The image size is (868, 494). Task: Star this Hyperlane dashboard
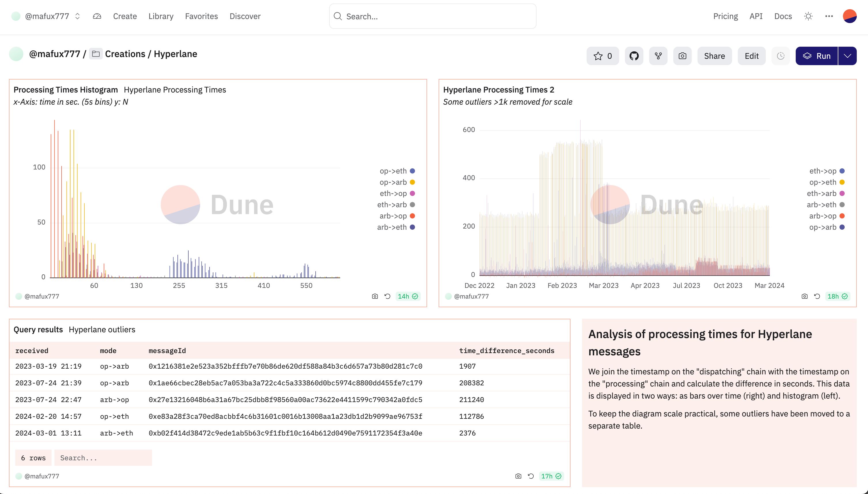602,56
